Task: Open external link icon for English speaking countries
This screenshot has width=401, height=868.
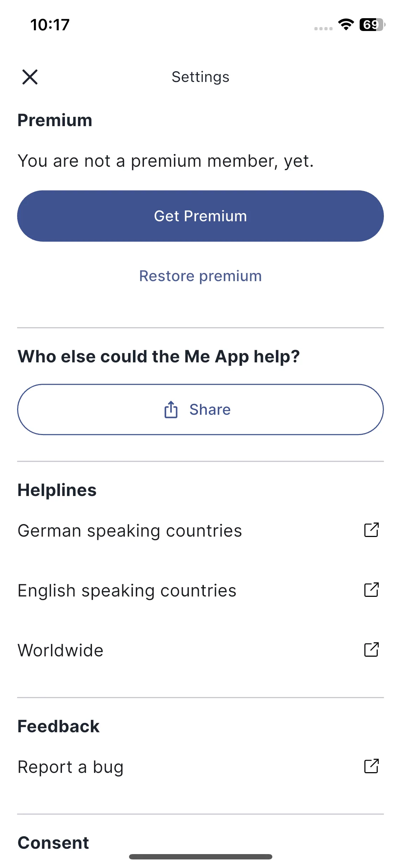Action: [371, 590]
